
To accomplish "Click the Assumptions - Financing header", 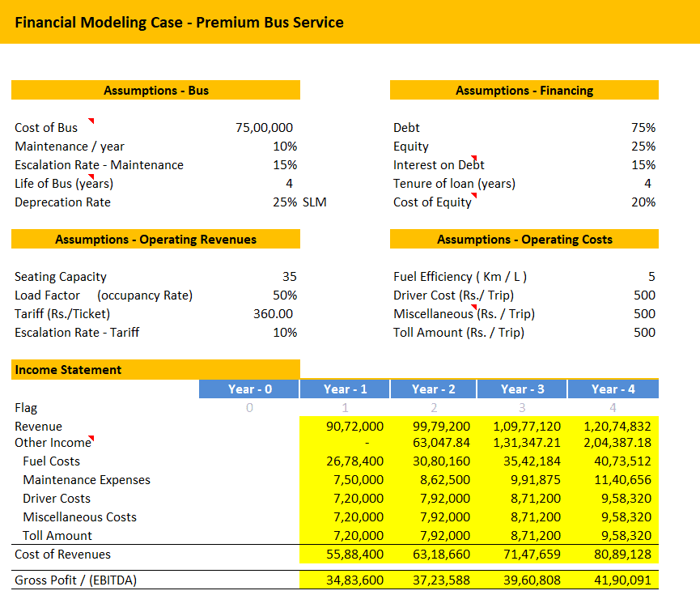I will point(524,91).
